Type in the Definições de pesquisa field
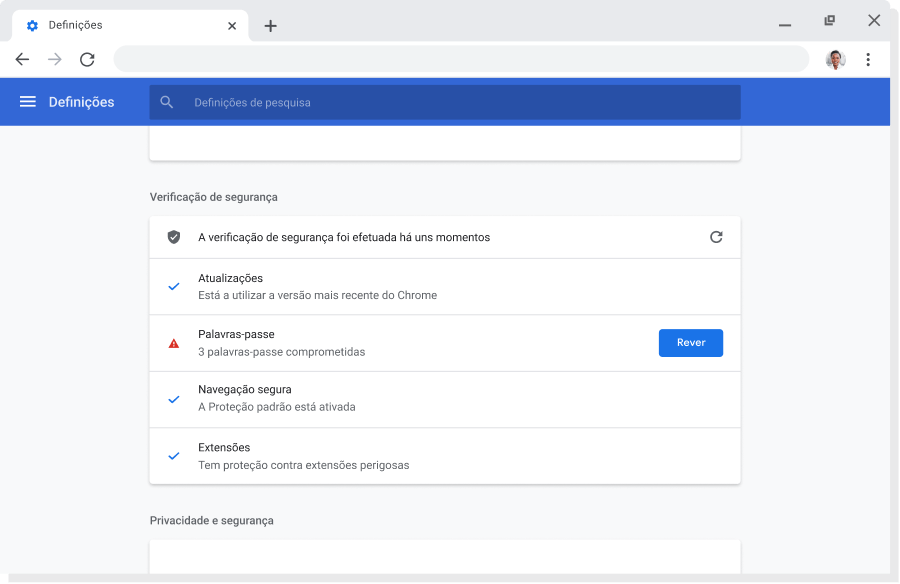This screenshot has height=584, width=900. click(x=450, y=102)
